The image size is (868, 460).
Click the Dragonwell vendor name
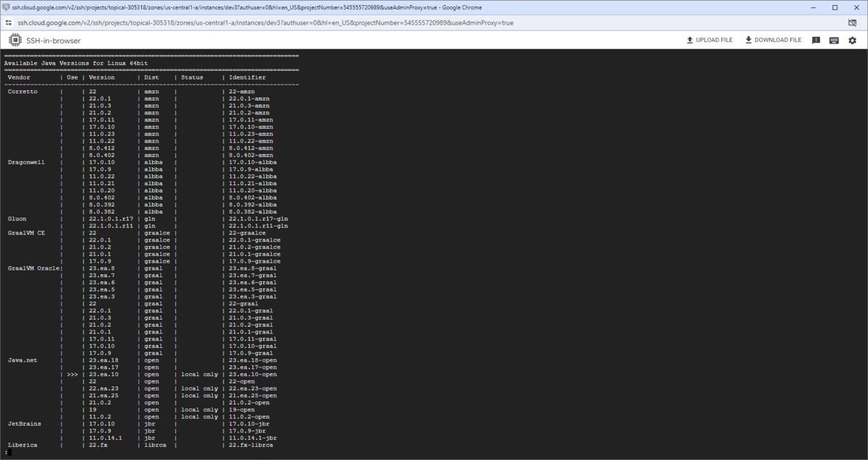[27, 162]
